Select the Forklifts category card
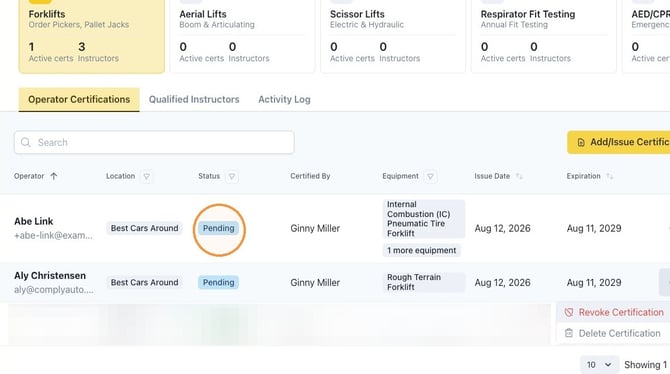Screen dimensions: 670x374 pyautogui.click(x=91, y=36)
